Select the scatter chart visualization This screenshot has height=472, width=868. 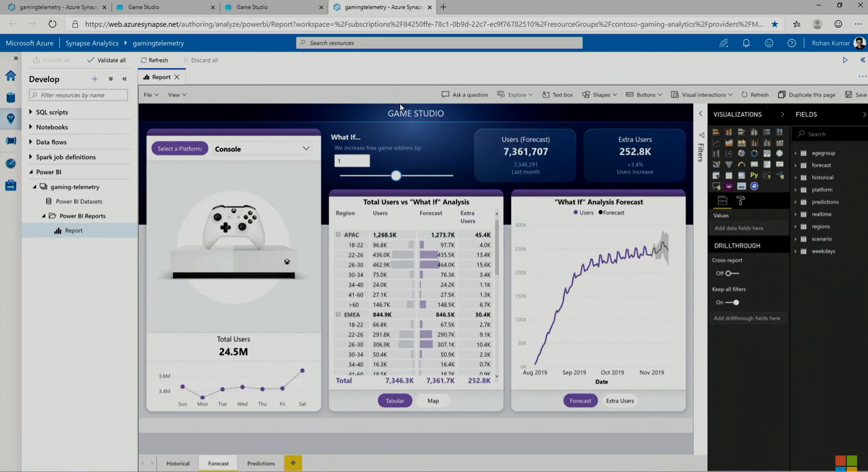pos(728,154)
